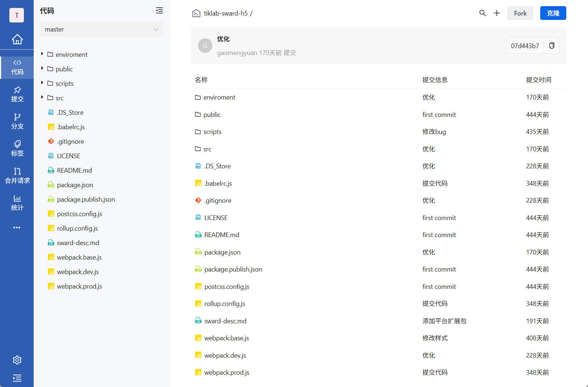Show more sidebar options ellipsis

point(17,228)
